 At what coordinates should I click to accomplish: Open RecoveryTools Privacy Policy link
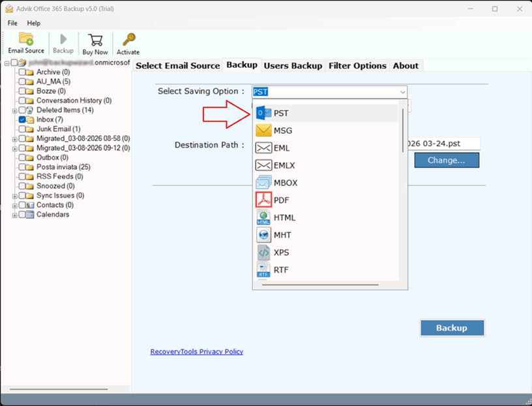coord(197,352)
